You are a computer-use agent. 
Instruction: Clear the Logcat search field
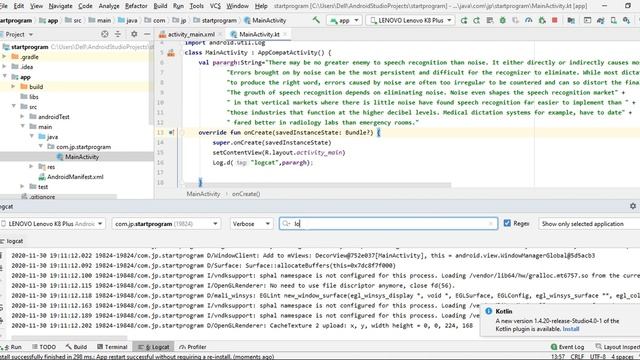[x=491, y=224]
